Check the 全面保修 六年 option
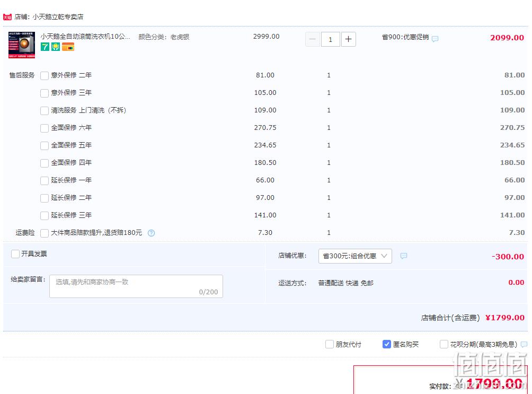This screenshot has width=532, height=394. tap(45, 128)
